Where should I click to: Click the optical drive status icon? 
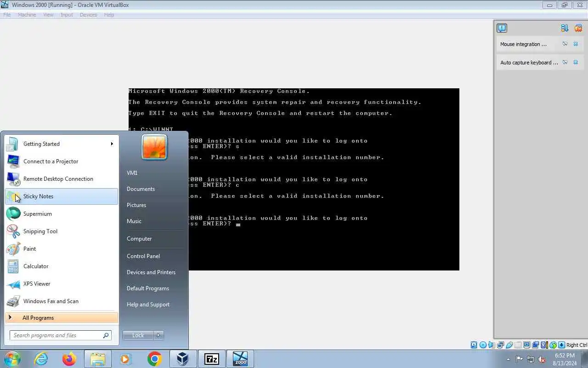click(483, 345)
